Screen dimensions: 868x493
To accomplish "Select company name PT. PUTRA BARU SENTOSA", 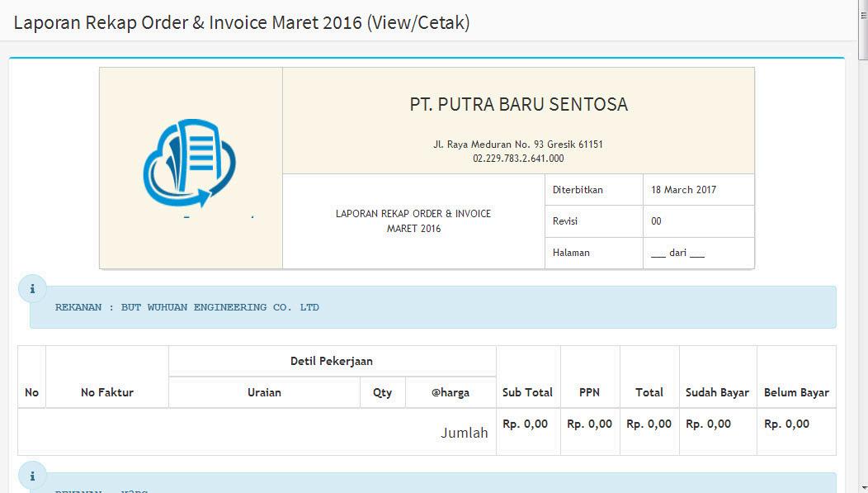I will (x=519, y=104).
